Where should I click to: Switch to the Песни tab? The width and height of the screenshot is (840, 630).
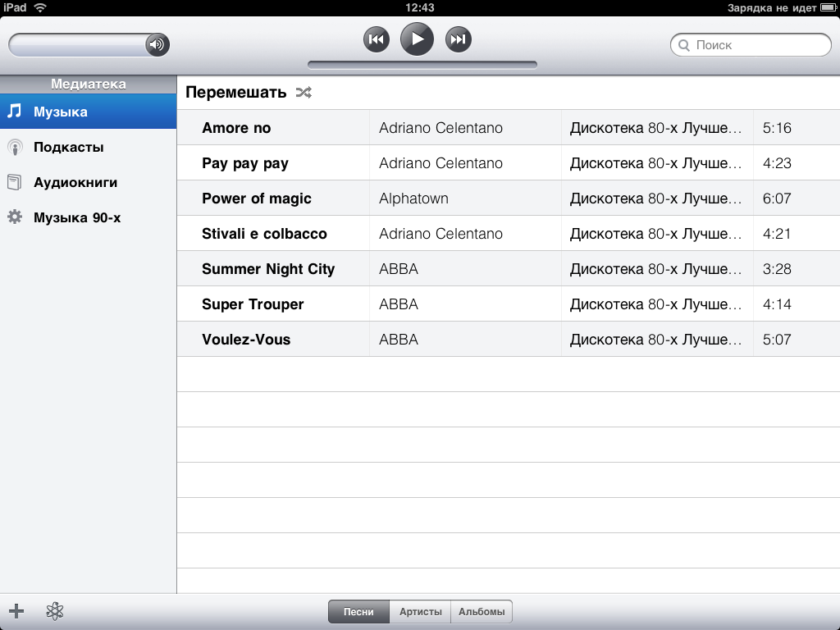pos(359,612)
